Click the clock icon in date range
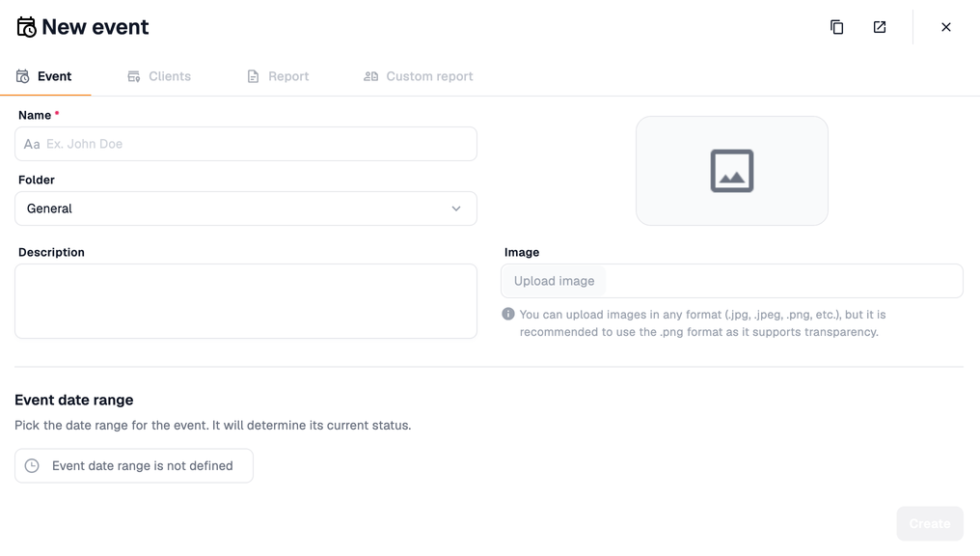The height and width of the screenshot is (556, 980). tap(32, 465)
